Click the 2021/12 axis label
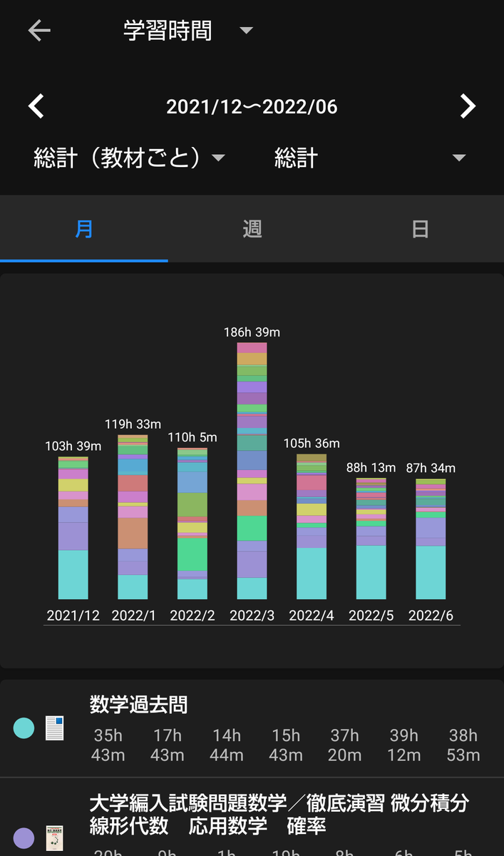Image resolution: width=504 pixels, height=856 pixels. click(73, 616)
